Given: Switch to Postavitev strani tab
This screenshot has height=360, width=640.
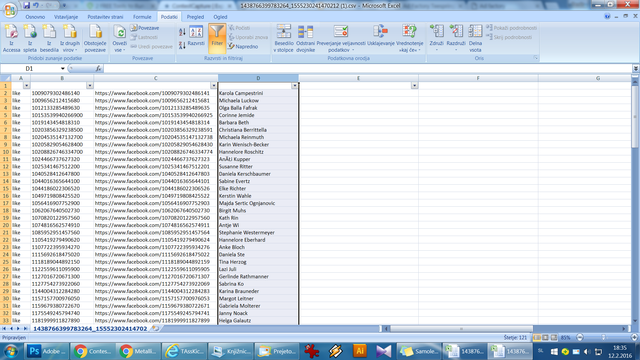Looking at the screenshot, I should [x=105, y=17].
